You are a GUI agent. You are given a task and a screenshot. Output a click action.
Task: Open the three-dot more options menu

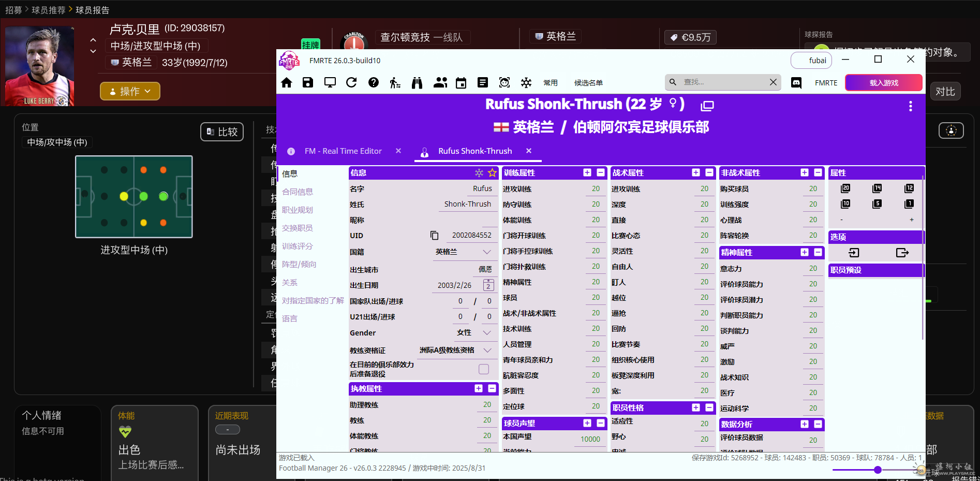pos(910,106)
